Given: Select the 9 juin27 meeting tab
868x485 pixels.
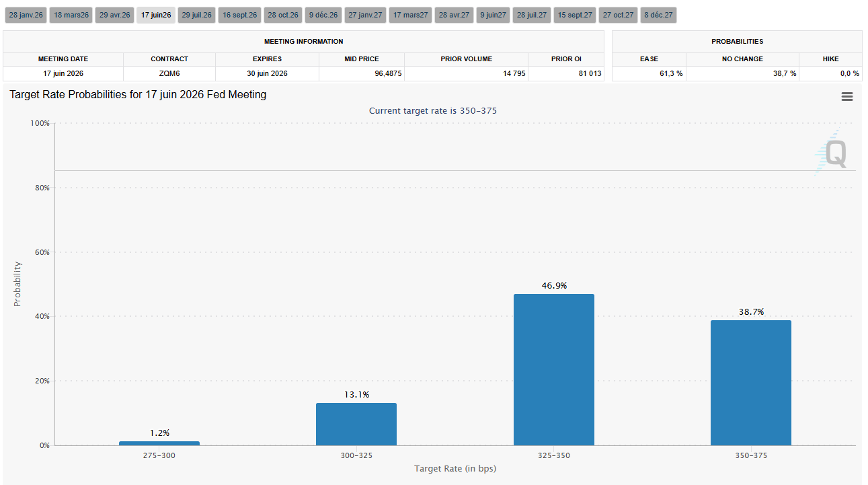Looking at the screenshot, I should 493,15.
